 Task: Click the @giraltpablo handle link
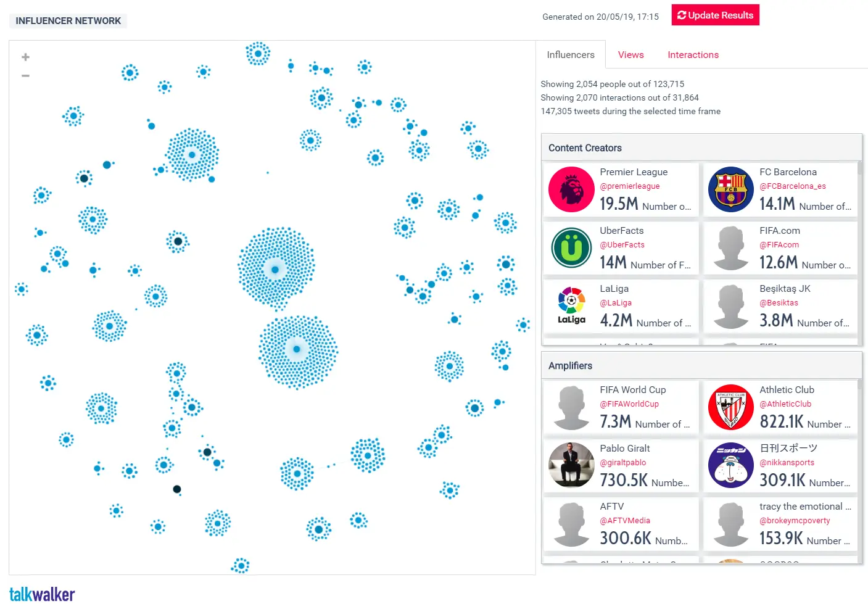(x=622, y=463)
